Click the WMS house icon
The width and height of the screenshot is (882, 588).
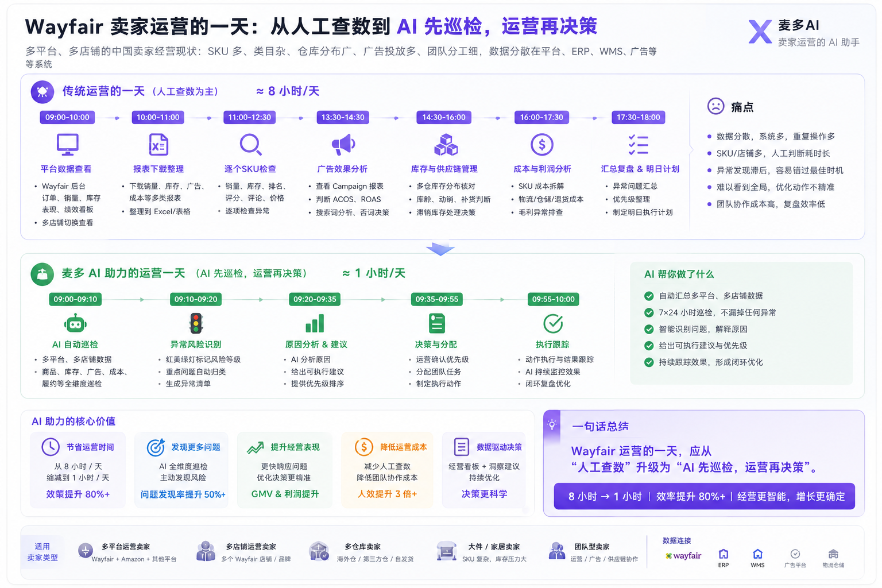757,554
